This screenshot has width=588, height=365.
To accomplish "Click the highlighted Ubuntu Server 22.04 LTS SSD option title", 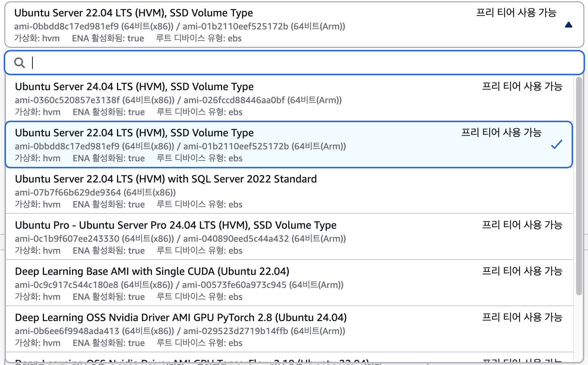I will point(134,133).
